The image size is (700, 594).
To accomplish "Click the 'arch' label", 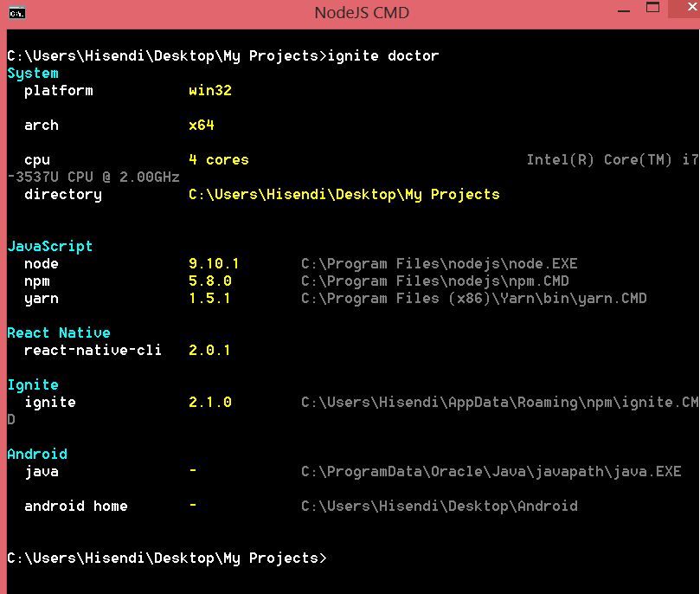I will coord(42,126).
